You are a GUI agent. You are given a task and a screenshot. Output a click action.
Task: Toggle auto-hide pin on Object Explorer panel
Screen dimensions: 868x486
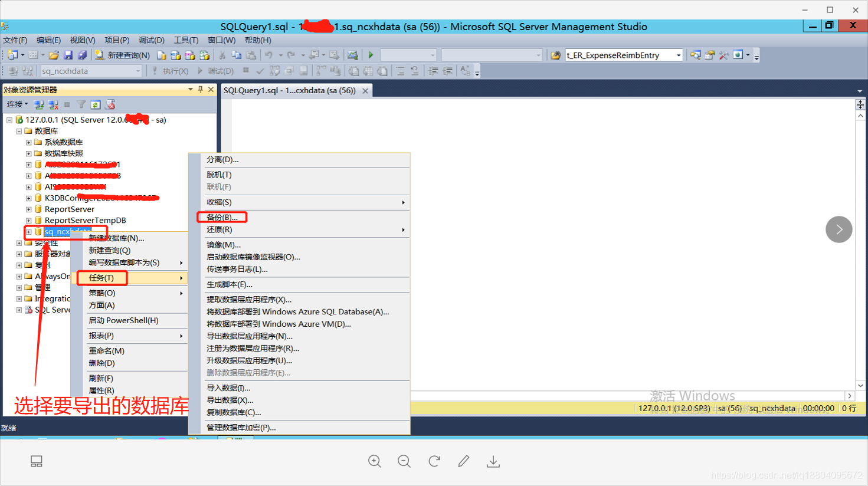tap(201, 90)
